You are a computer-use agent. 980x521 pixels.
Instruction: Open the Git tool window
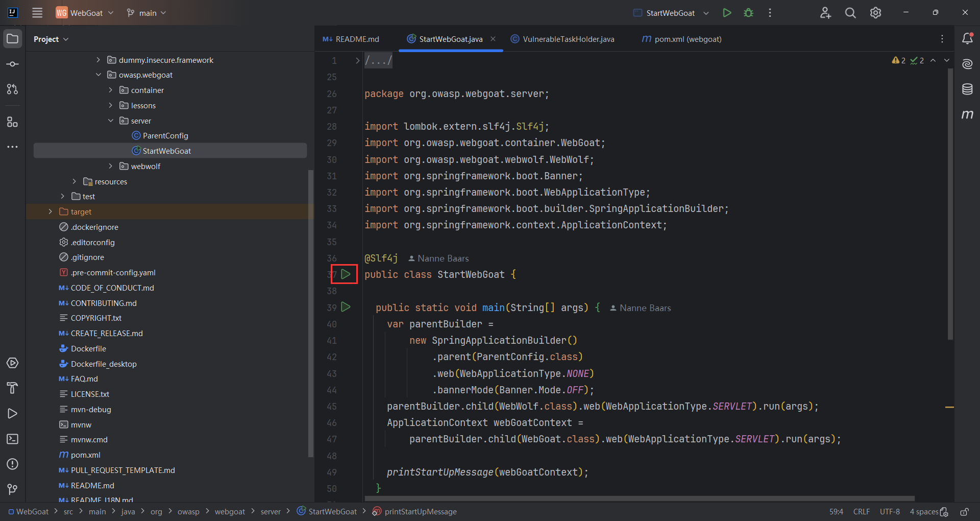(13, 489)
